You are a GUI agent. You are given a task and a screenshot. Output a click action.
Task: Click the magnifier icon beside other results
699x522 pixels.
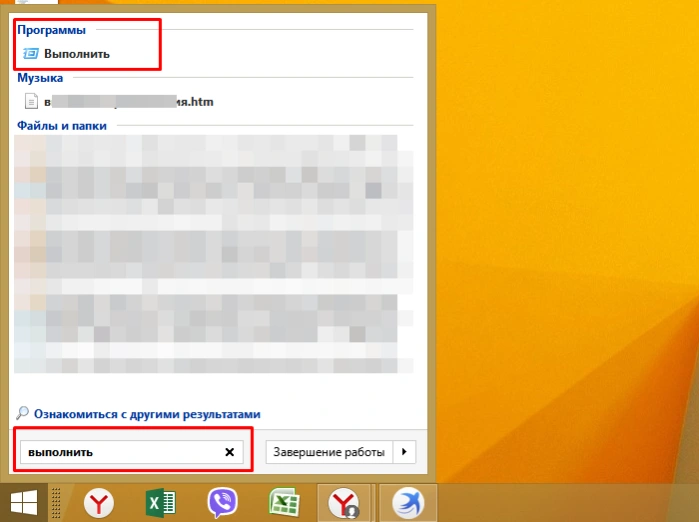22,413
